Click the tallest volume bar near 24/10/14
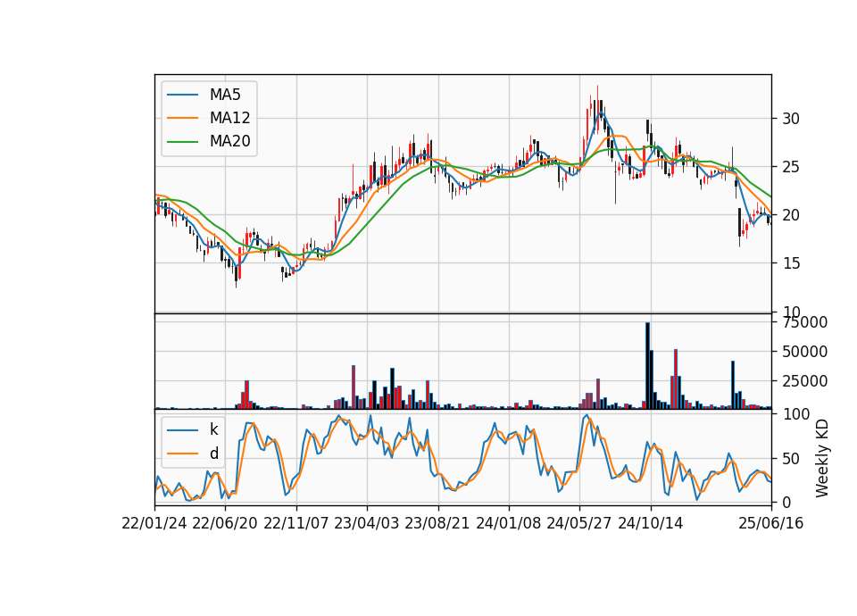 (x=648, y=366)
